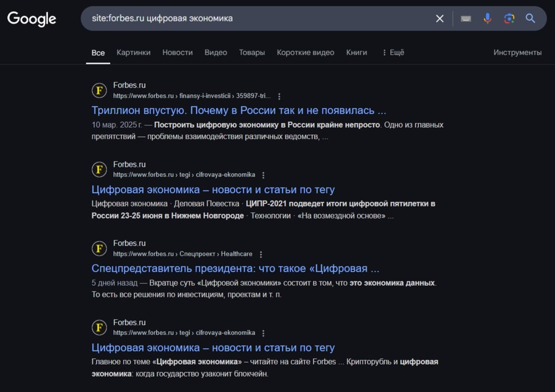Forbes favicon of Крипторубль tag result
This screenshot has height=392, width=555.
[x=99, y=328]
